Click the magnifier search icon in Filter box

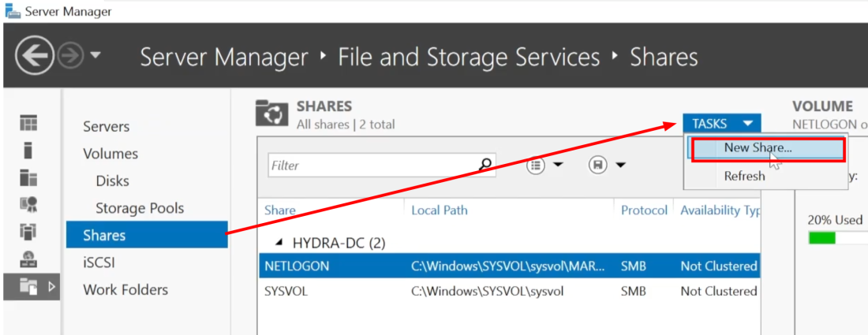pyautogui.click(x=485, y=165)
